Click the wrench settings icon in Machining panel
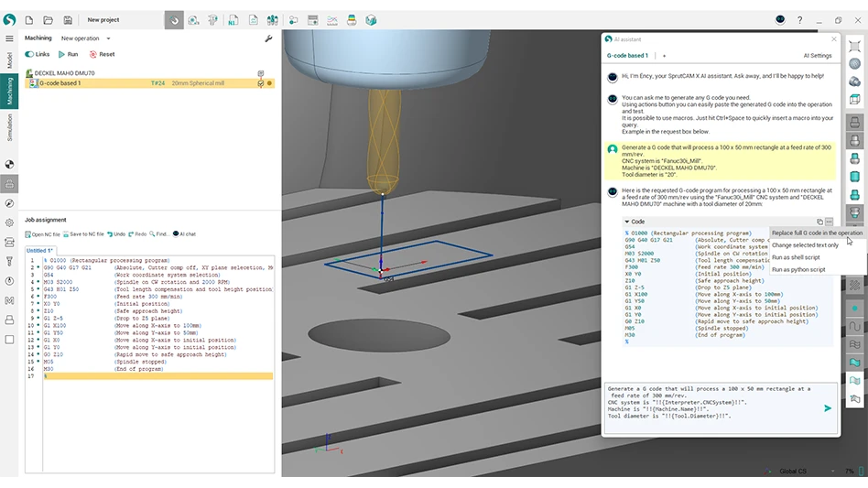This screenshot has width=868, height=488. [268, 38]
